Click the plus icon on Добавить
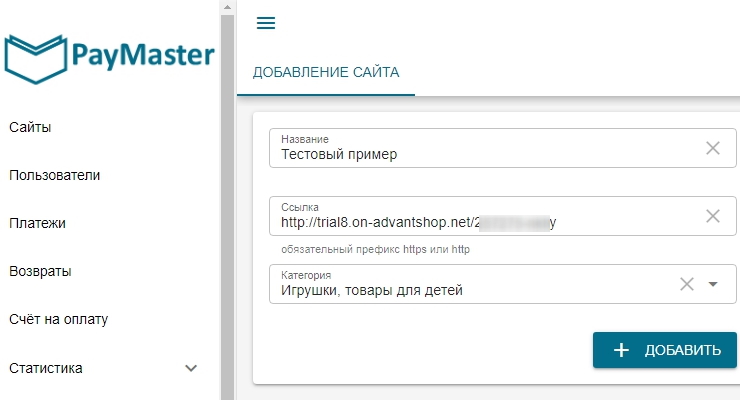This screenshot has width=740, height=400. click(x=621, y=350)
